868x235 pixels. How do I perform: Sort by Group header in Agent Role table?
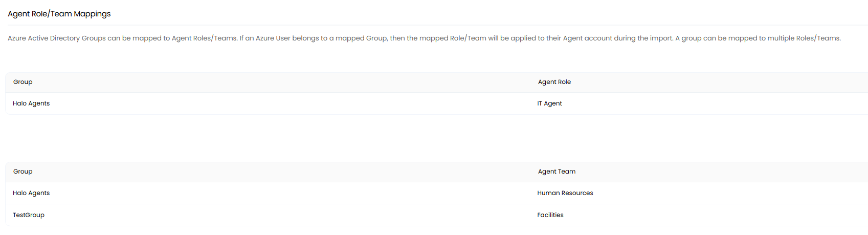pos(23,82)
